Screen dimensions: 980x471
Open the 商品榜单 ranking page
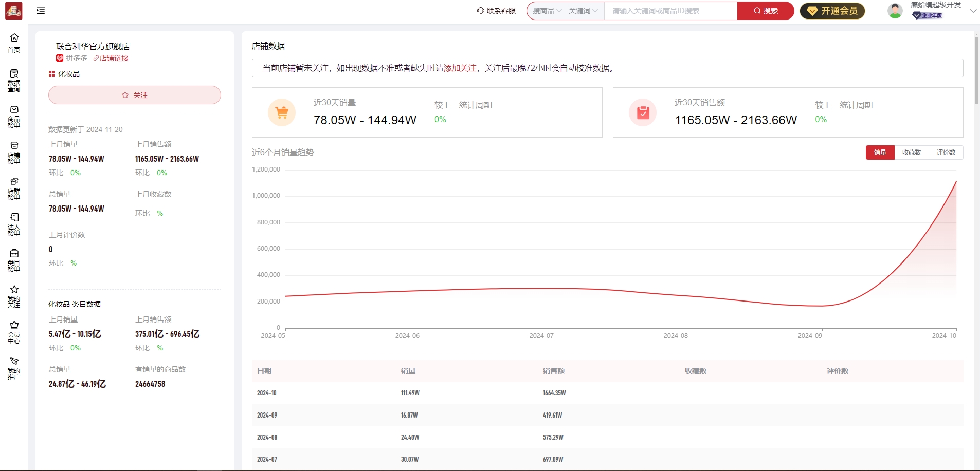pyautogui.click(x=14, y=115)
